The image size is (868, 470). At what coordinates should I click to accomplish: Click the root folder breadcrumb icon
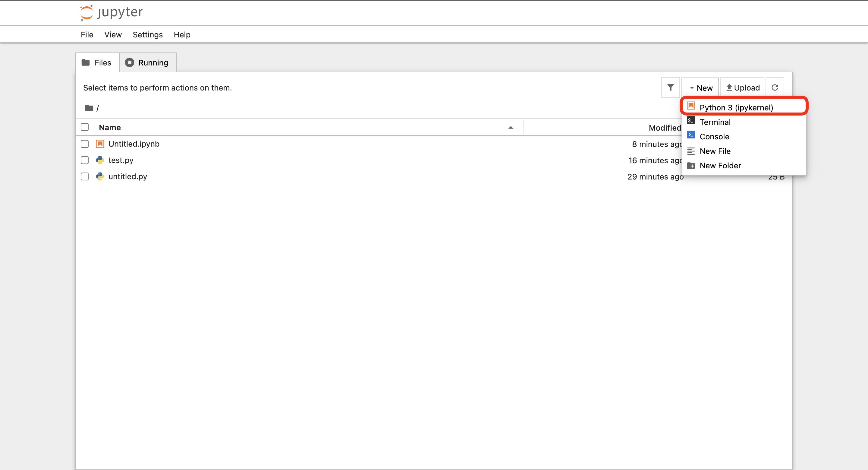(89, 108)
